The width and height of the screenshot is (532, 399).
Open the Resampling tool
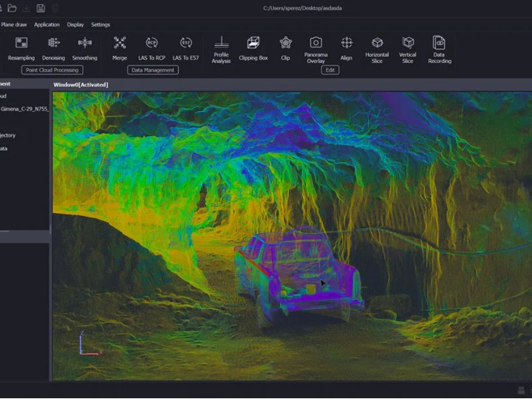[21, 49]
